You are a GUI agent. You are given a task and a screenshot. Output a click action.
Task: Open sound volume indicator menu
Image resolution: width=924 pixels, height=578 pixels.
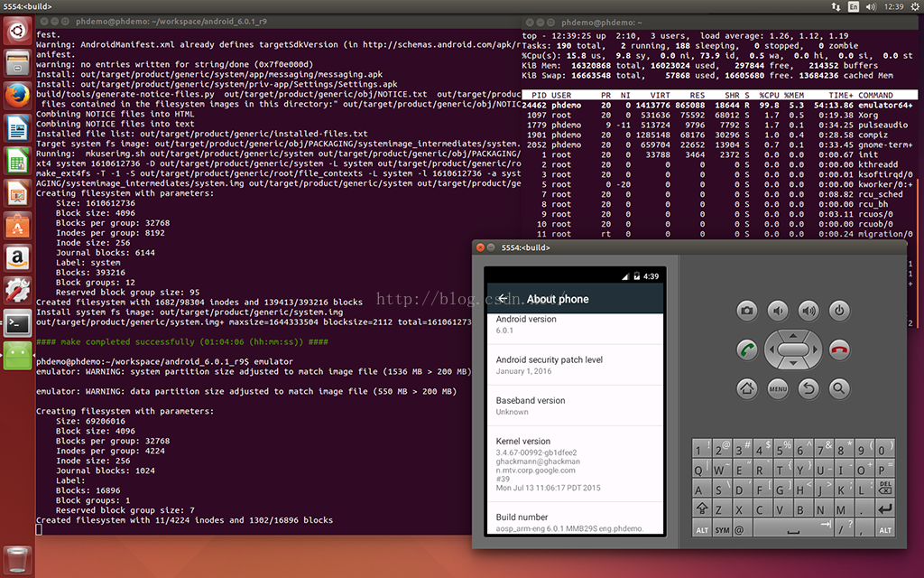tap(871, 6)
